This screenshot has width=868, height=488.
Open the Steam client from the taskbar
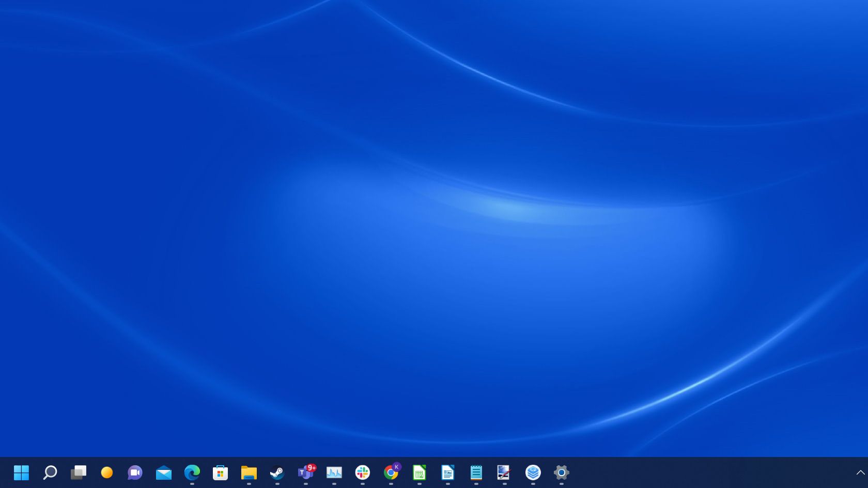click(277, 473)
